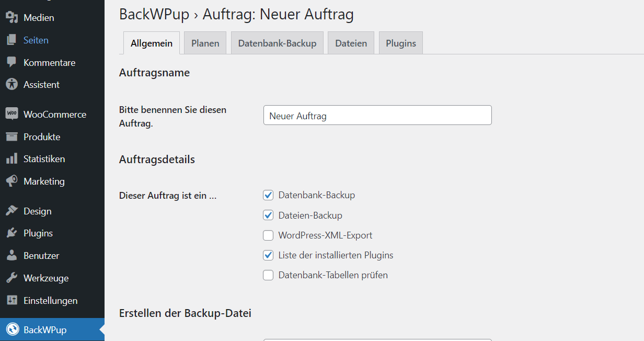The height and width of the screenshot is (341, 644).
Task: Click the 'Datenbank-Tabellen prüfen' label text
Action: click(333, 275)
